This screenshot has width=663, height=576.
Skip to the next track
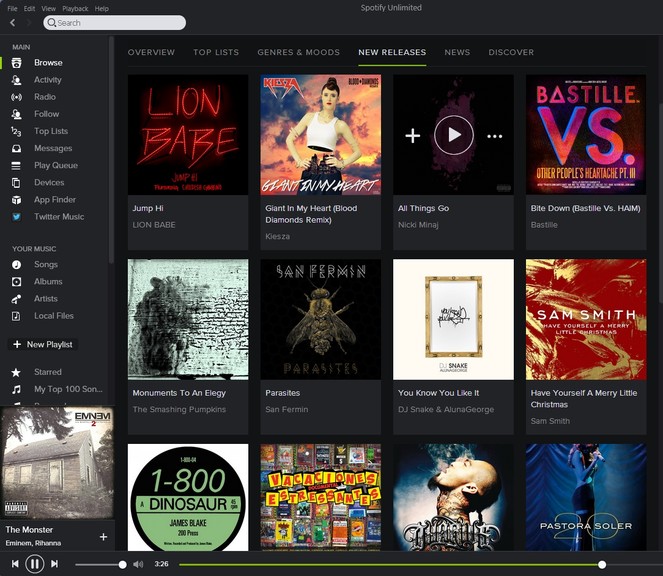click(x=55, y=564)
